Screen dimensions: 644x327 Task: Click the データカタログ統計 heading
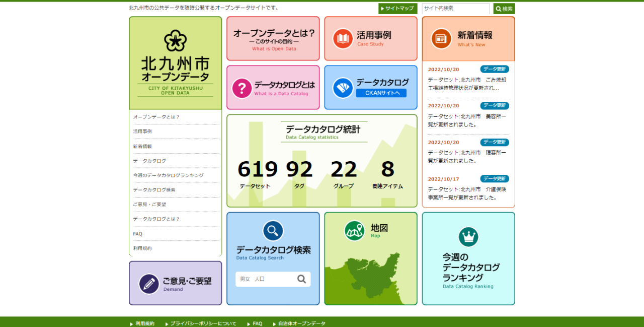click(x=323, y=129)
